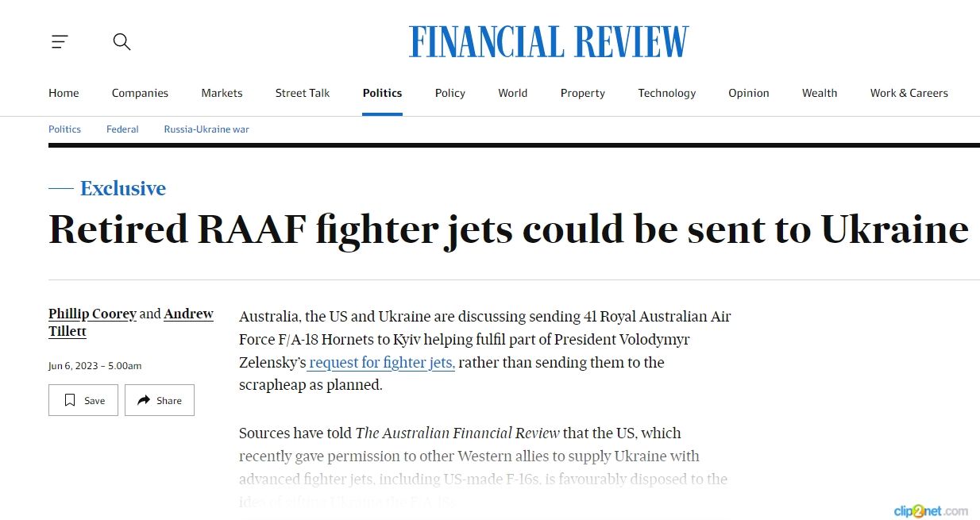Viewport: 980px width, 520px height.
Task: Open the Work & Careers section
Action: click(909, 93)
